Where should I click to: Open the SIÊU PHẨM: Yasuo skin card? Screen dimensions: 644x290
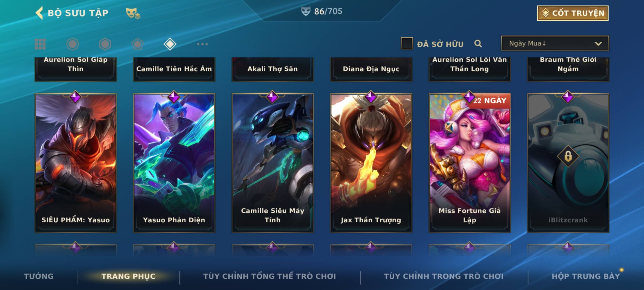(x=76, y=163)
